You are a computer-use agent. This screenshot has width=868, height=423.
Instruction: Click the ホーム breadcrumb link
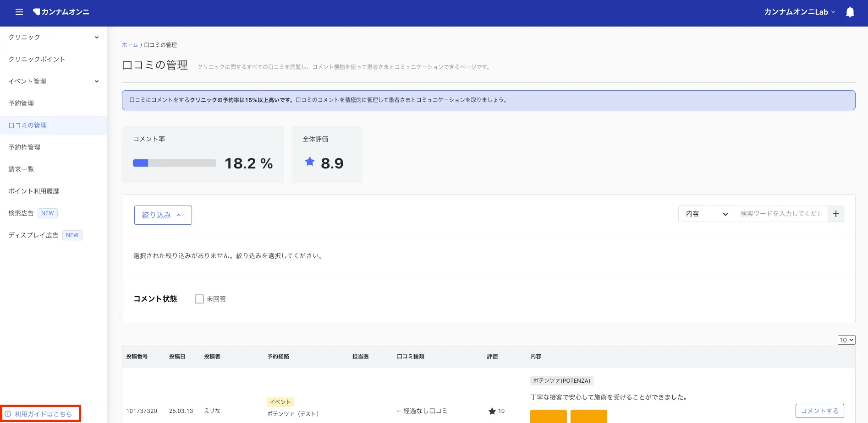click(130, 45)
